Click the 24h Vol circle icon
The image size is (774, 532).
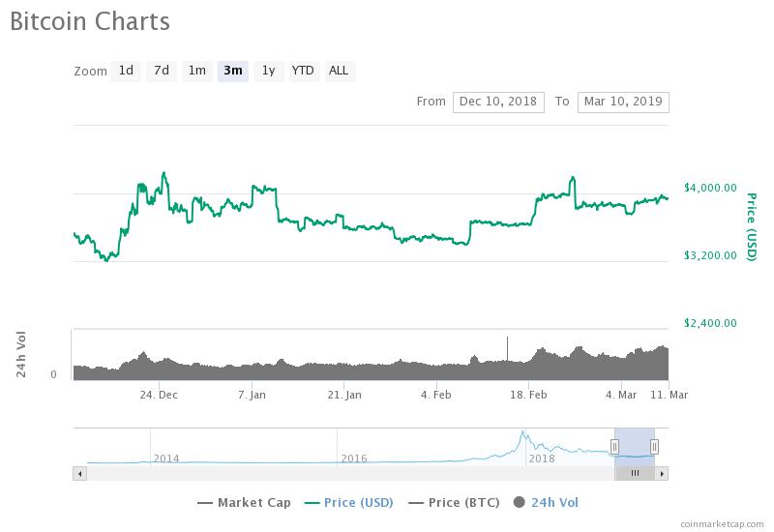(x=520, y=502)
